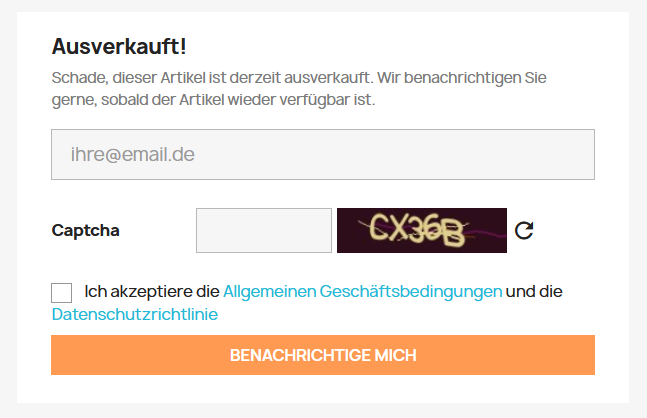Click the sold-out description paragraph

[x=299, y=89]
